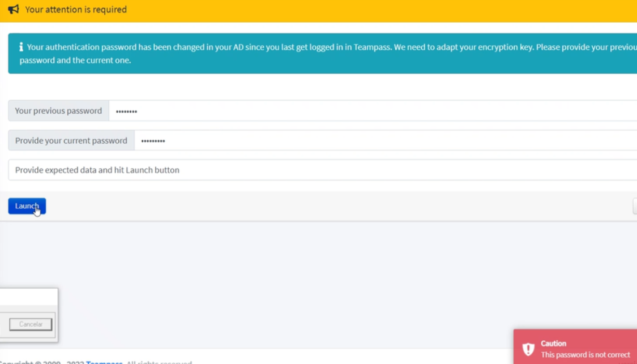Click the megaphone icon in the yellow banner

click(x=14, y=9)
